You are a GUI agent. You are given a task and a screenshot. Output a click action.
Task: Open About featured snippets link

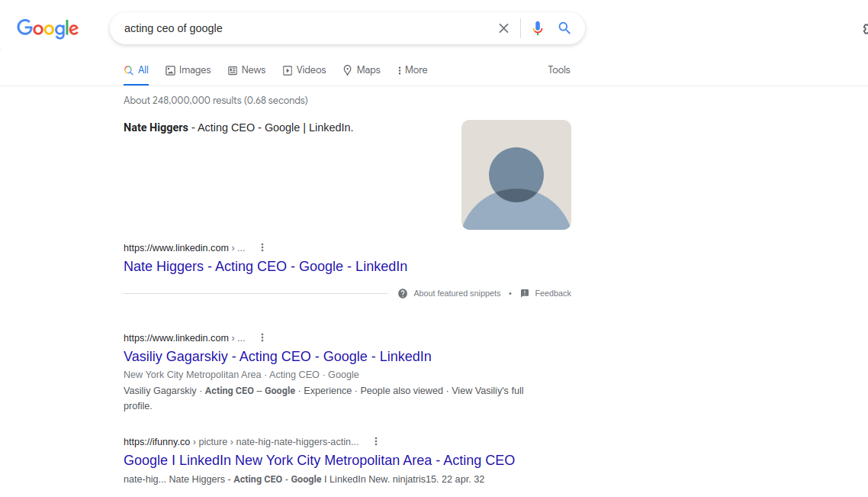(x=457, y=294)
